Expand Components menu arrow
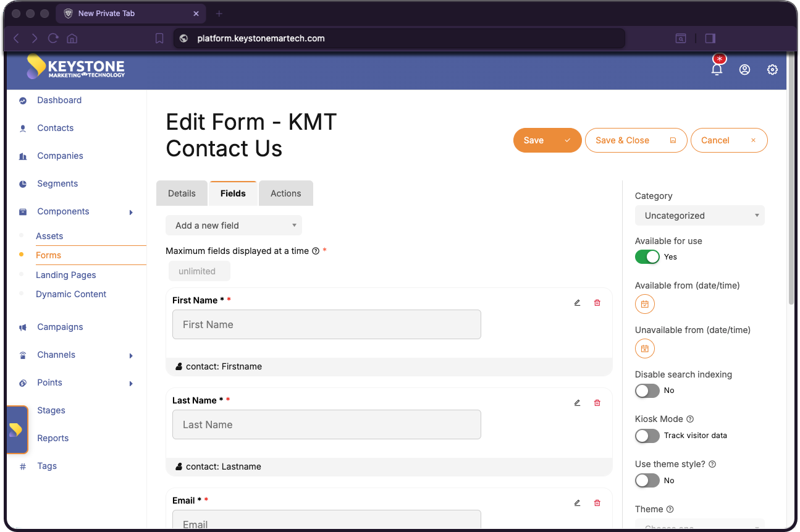The width and height of the screenshot is (800, 532). coord(131,213)
